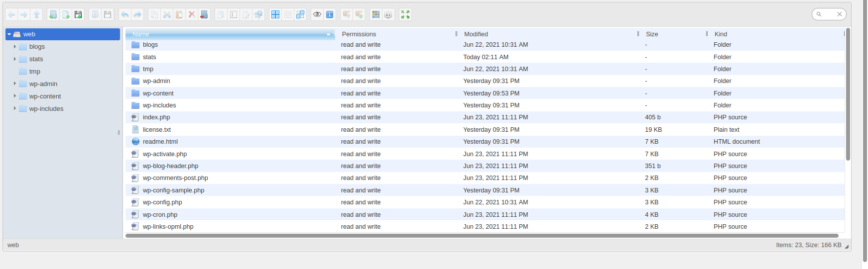Click the Empty trash toolbar icon
The image size is (868, 269).
click(204, 14)
